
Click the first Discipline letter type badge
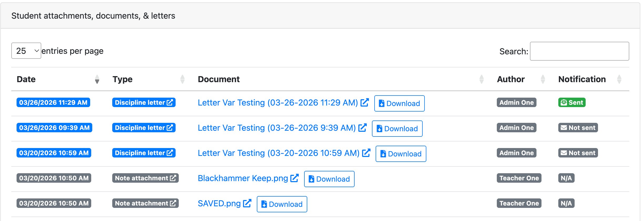(144, 102)
